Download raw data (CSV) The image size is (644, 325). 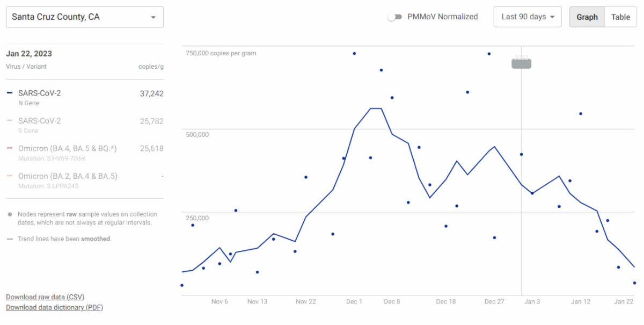pyautogui.click(x=45, y=297)
